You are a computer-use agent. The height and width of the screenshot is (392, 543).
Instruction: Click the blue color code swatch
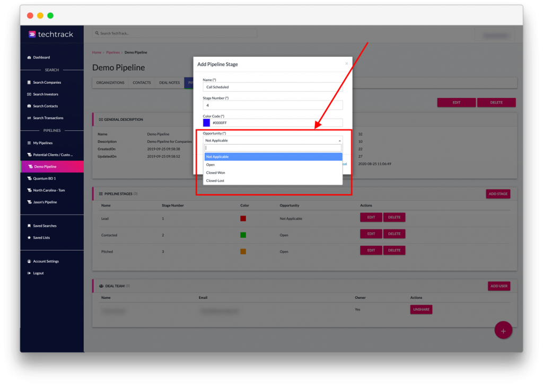tap(206, 123)
